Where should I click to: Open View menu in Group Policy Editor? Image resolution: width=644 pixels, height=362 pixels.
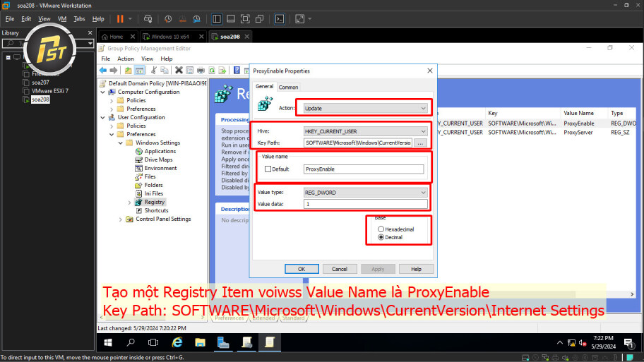point(147,59)
